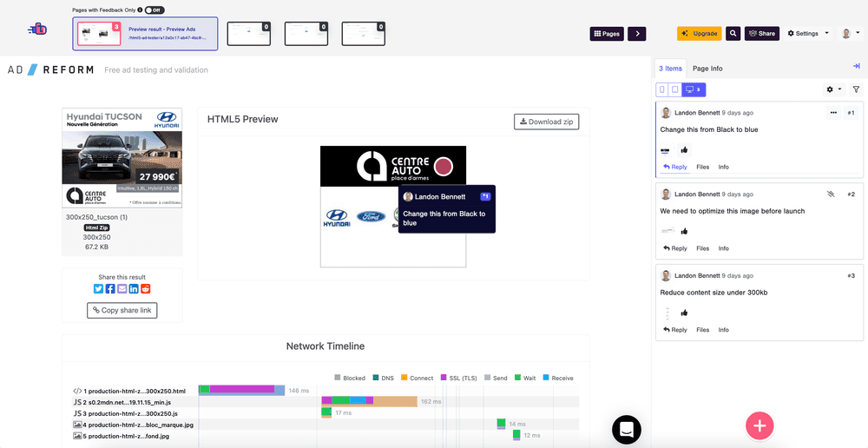Click the filter funnel icon

coord(857,89)
